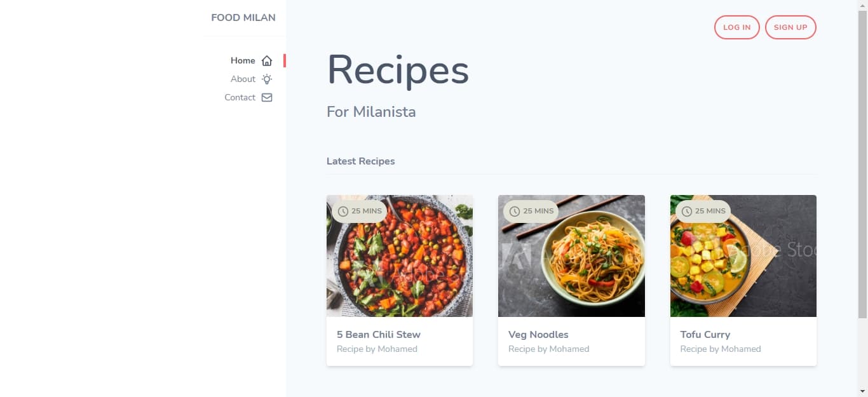Select the 5 Bean Chili Stew title
Image resolution: width=868 pixels, height=397 pixels.
coord(379,335)
